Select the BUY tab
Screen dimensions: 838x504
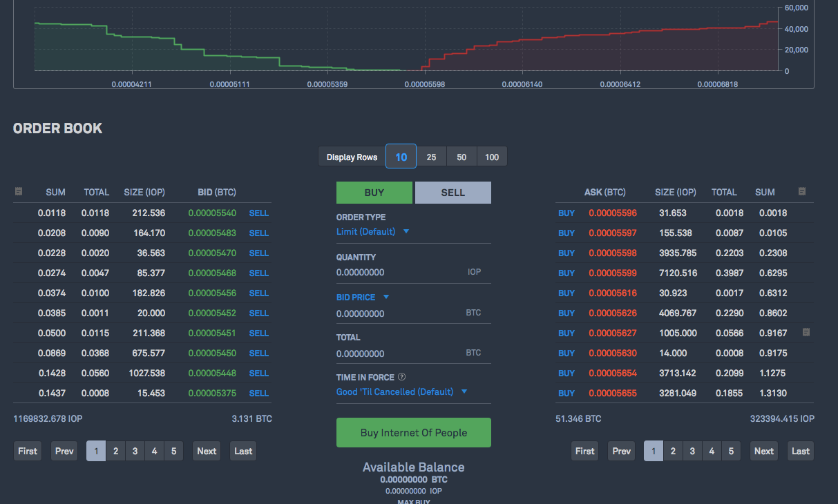click(374, 193)
